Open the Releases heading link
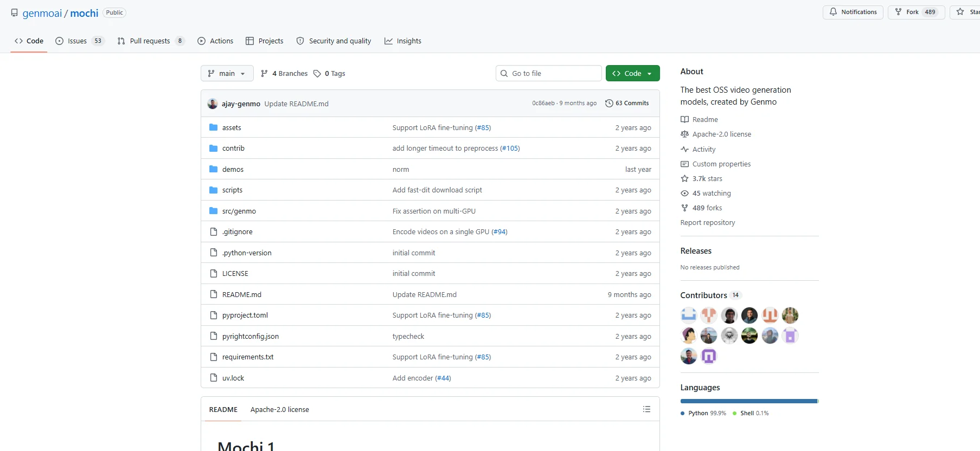 pos(696,251)
